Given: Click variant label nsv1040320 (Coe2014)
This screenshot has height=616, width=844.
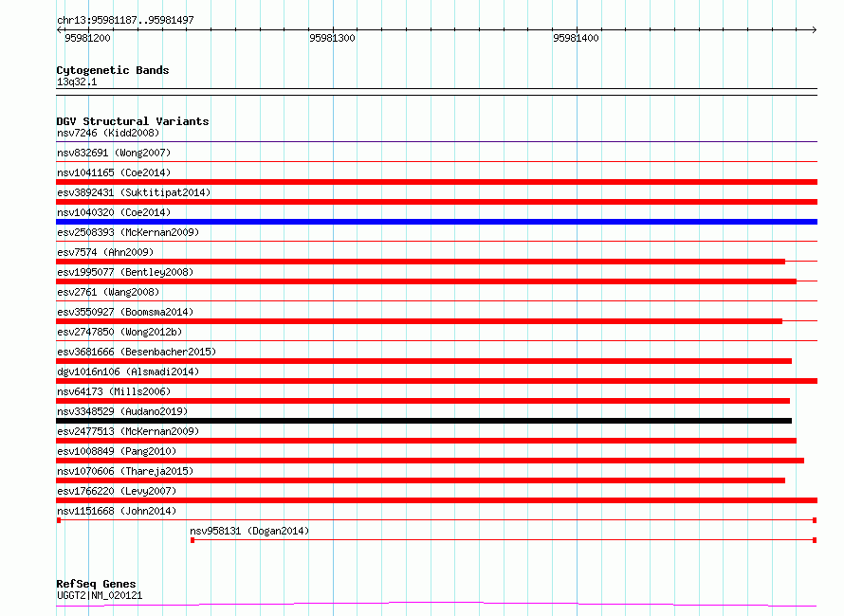Looking at the screenshot, I should [114, 212].
